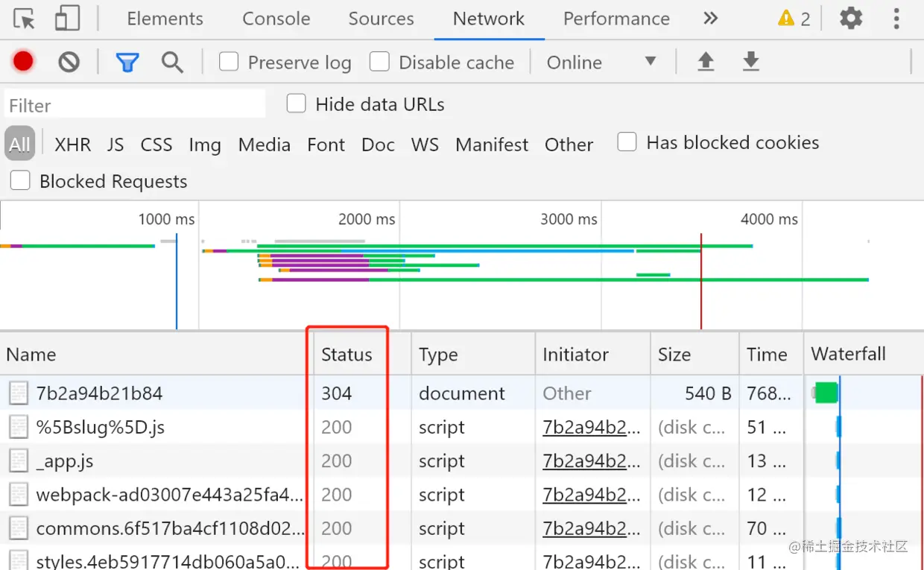Filter requests by Media
924x570 pixels.
pos(265,145)
